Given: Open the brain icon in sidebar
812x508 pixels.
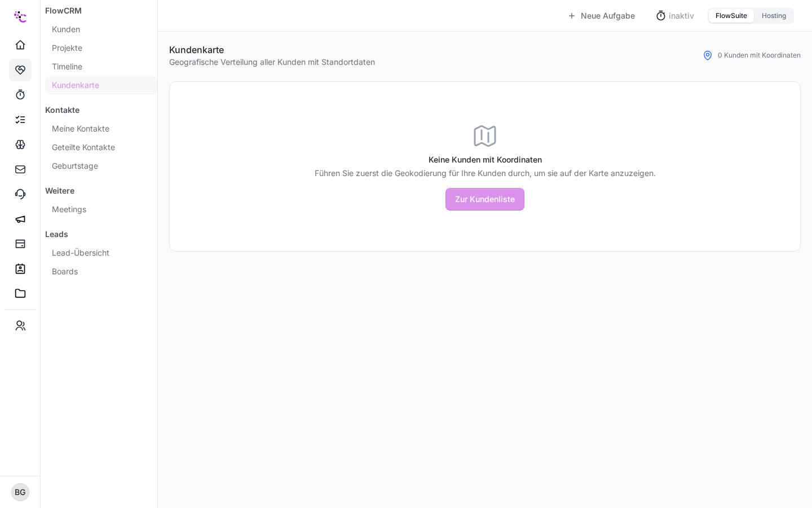Looking at the screenshot, I should [20, 144].
